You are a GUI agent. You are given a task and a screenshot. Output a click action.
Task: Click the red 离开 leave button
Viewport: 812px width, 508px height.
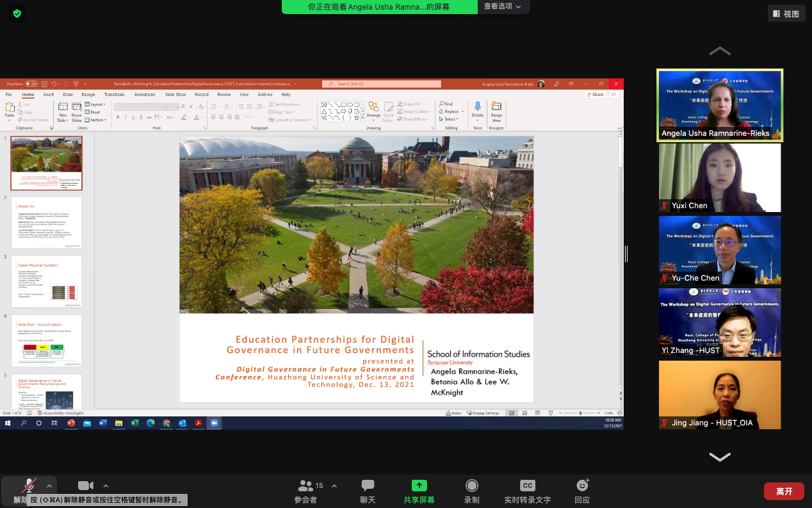click(784, 491)
